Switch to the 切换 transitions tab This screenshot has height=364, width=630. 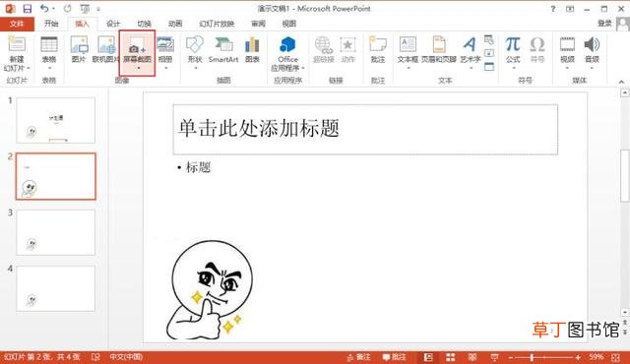point(144,24)
